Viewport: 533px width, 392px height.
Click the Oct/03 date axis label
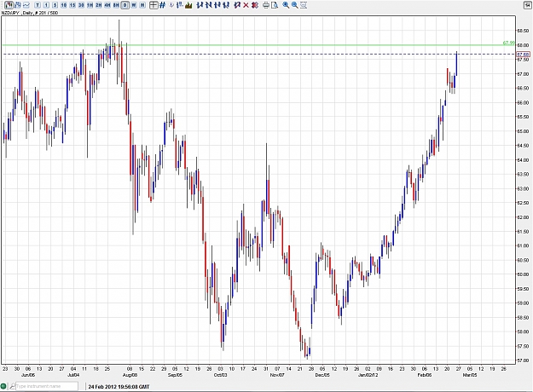tap(220, 375)
